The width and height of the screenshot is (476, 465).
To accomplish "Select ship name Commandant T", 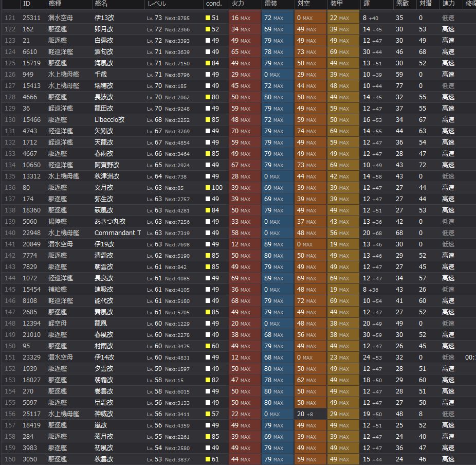I will pyautogui.click(x=118, y=233).
